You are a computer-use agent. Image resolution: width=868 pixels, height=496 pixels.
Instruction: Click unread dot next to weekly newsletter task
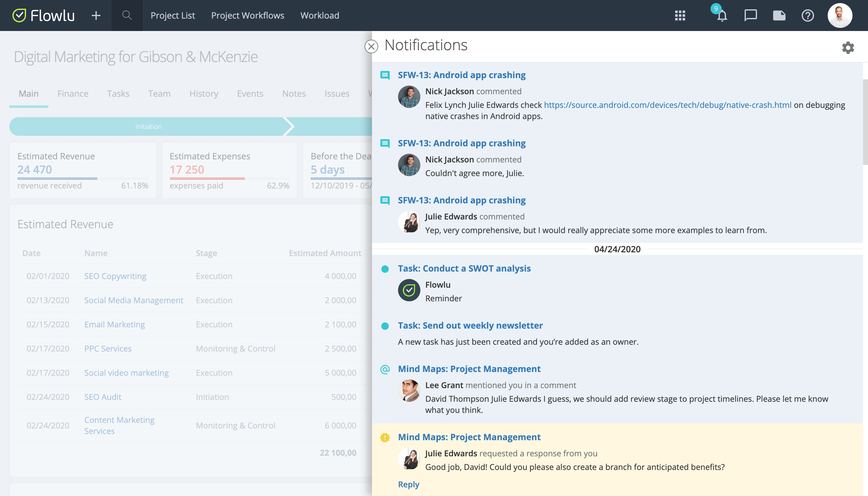coord(385,326)
